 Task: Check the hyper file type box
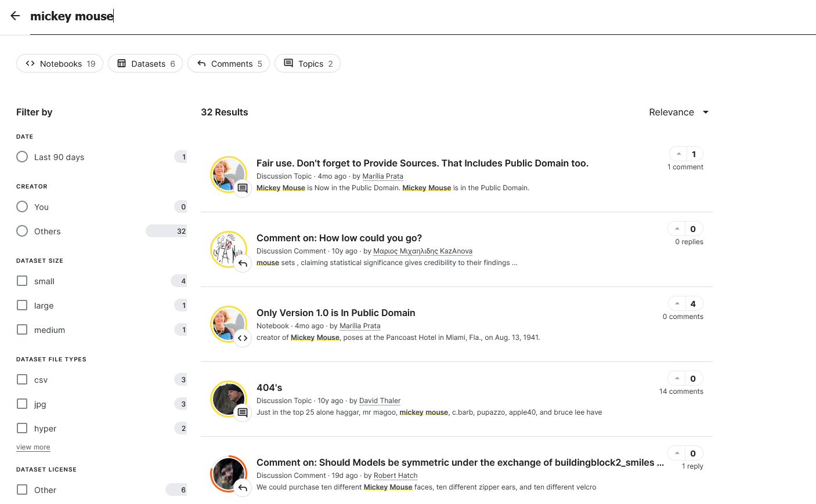(x=22, y=428)
